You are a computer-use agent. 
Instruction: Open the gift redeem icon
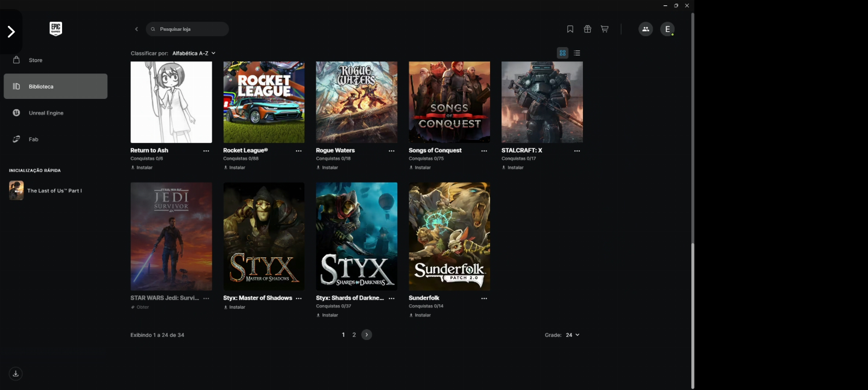[587, 29]
